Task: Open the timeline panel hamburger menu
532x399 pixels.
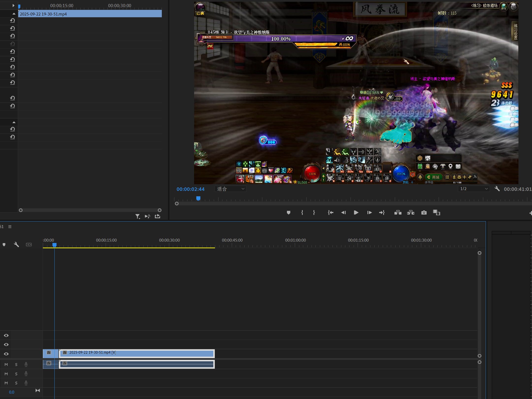Action: (10, 227)
